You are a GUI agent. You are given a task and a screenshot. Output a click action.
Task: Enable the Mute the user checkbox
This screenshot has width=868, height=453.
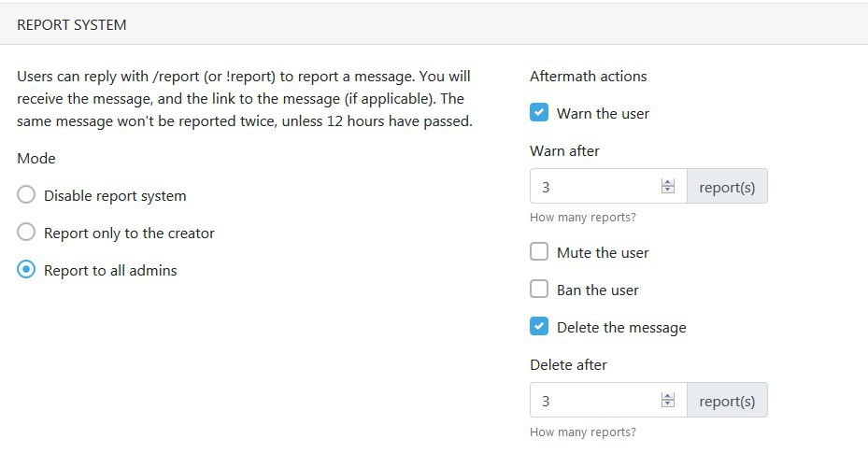click(x=538, y=251)
